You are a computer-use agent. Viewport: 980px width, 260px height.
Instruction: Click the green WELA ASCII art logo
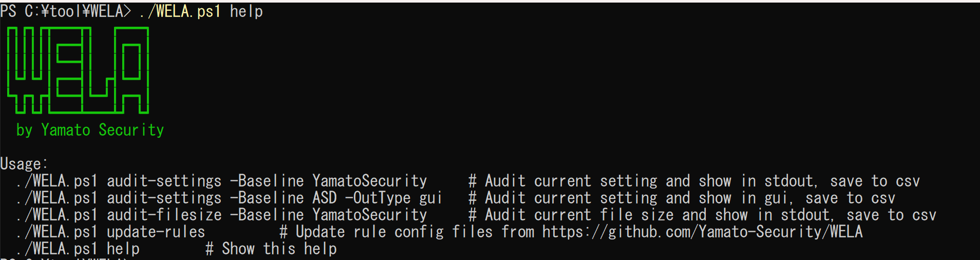pyautogui.click(x=78, y=70)
